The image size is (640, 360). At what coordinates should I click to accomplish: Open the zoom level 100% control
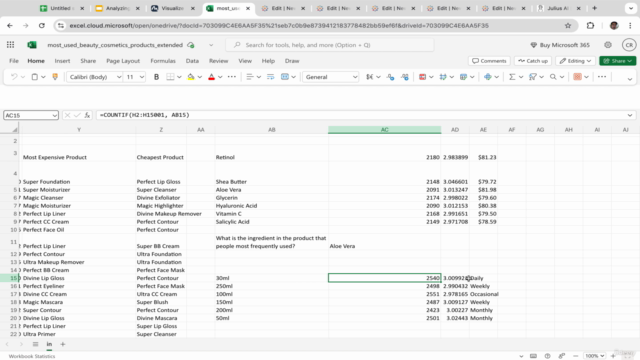point(594,356)
